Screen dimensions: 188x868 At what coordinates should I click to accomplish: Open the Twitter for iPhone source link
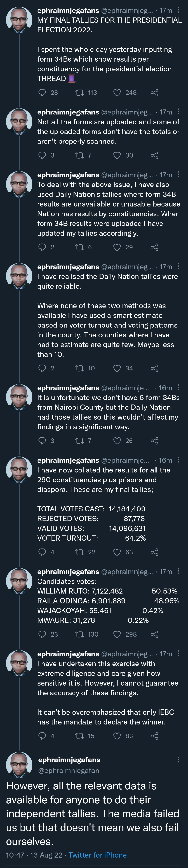pyautogui.click(x=97, y=855)
